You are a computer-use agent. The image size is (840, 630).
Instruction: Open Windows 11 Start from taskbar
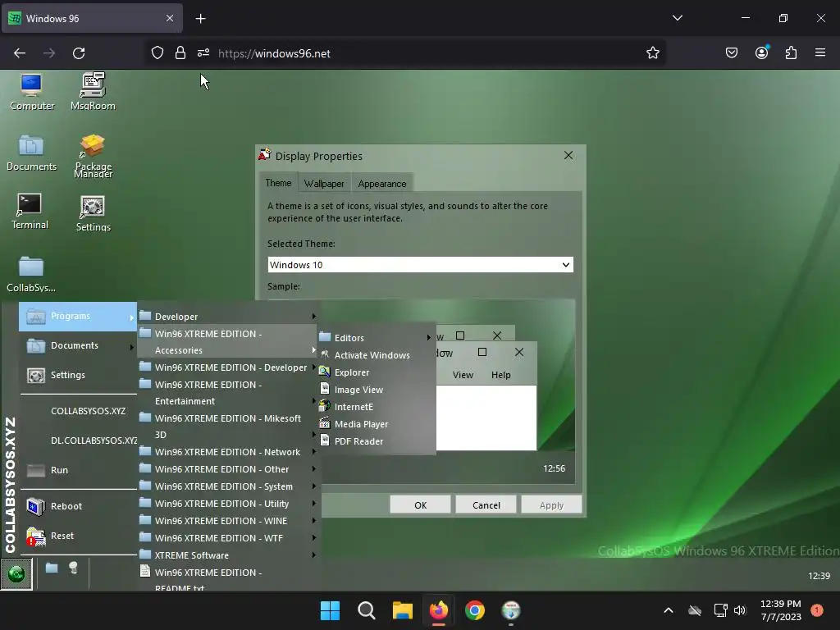coord(330,610)
